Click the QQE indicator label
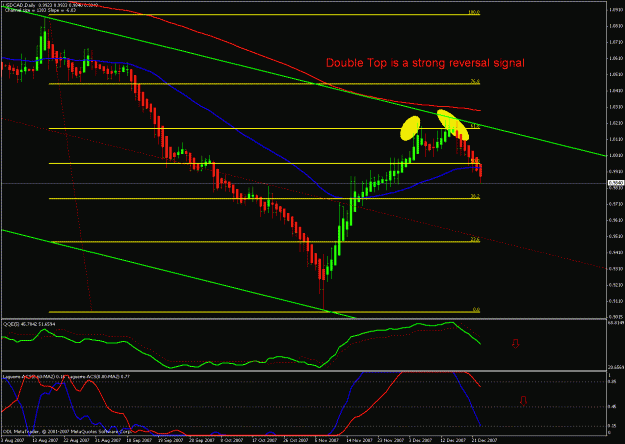 [29, 324]
